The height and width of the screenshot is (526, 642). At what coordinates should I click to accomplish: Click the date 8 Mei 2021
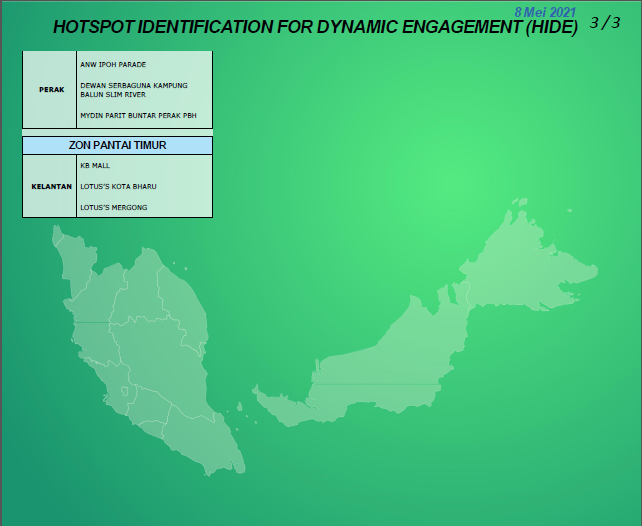[545, 11]
